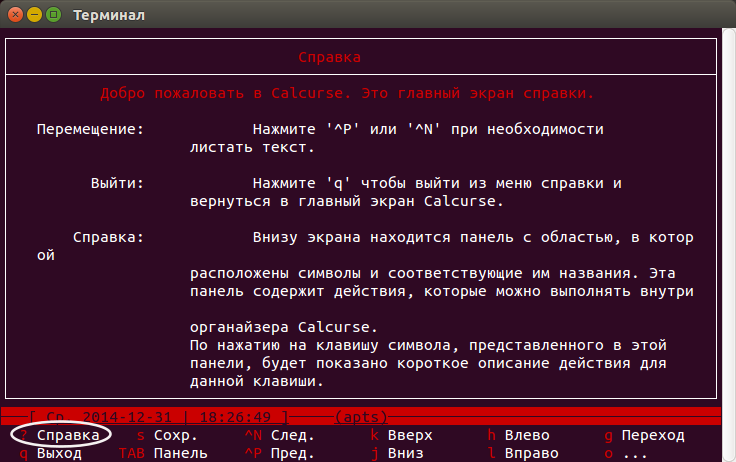The width and height of the screenshot is (736, 462).
Task: Click the 'Терминал' window title
Action: point(109,15)
